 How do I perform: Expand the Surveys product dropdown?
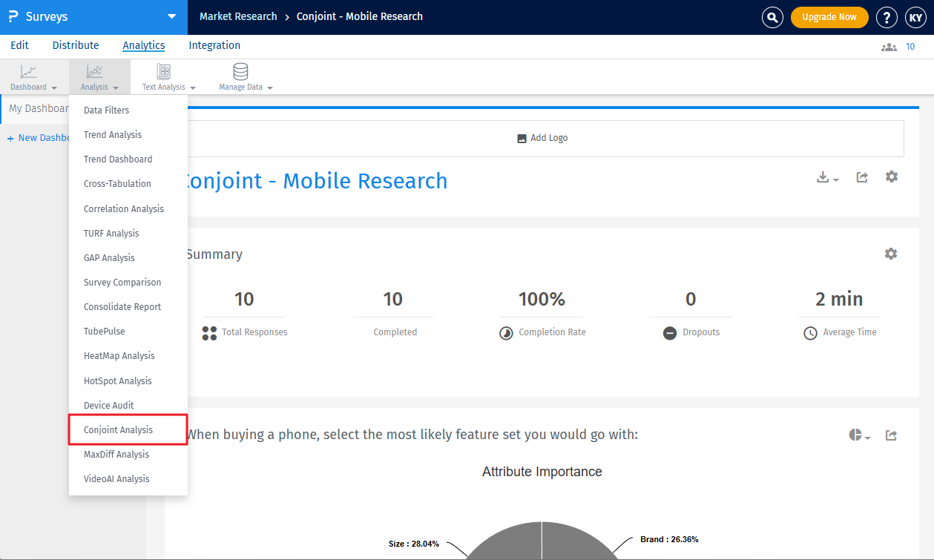pyautogui.click(x=171, y=16)
